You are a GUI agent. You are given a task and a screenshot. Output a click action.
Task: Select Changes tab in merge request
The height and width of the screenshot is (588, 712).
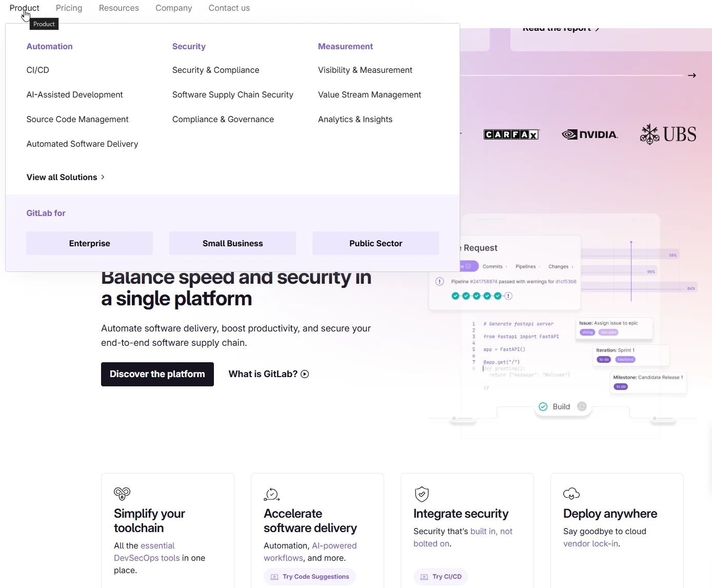[558, 266]
